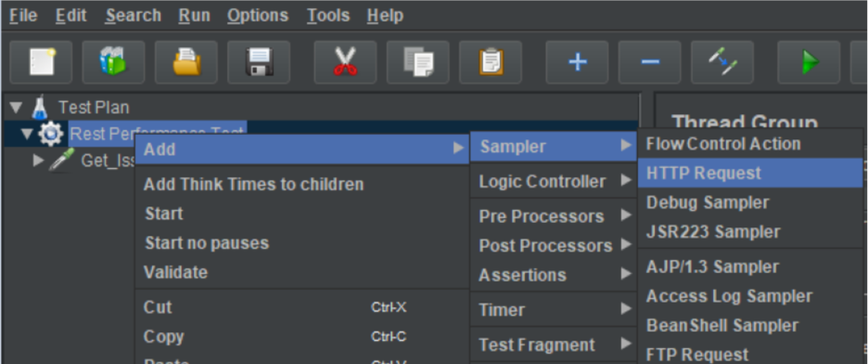This screenshot has width=868, height=364.
Task: Collapse the Test Plan tree node
Action: pos(17,107)
